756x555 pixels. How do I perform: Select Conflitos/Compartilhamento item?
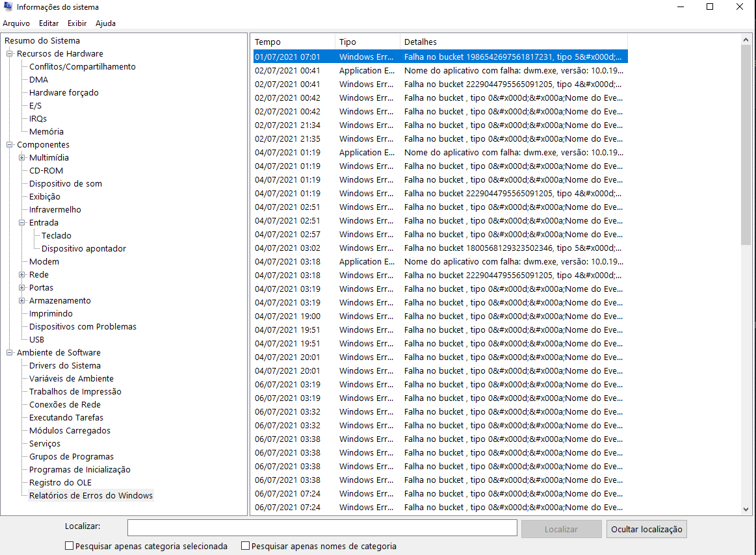click(x=83, y=66)
